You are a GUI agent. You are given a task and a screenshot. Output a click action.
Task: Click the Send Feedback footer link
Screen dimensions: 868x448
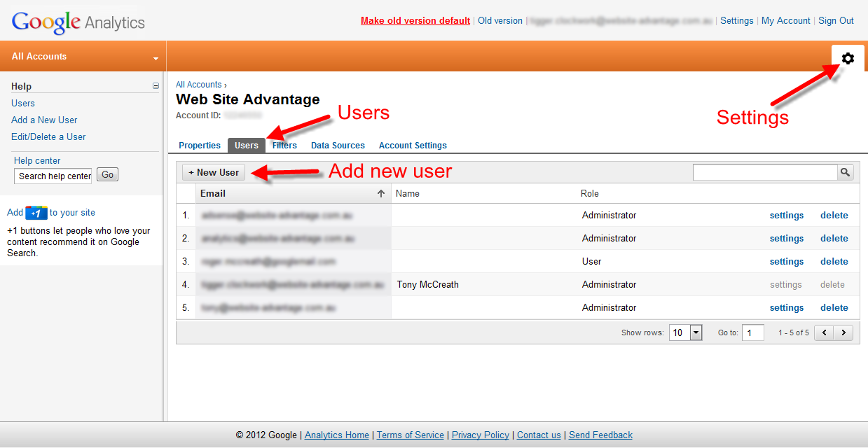click(600, 435)
